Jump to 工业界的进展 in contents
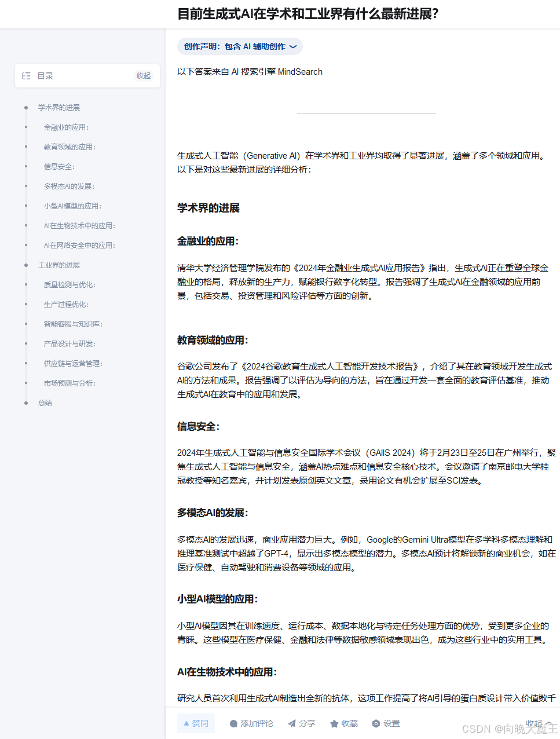 coord(59,265)
